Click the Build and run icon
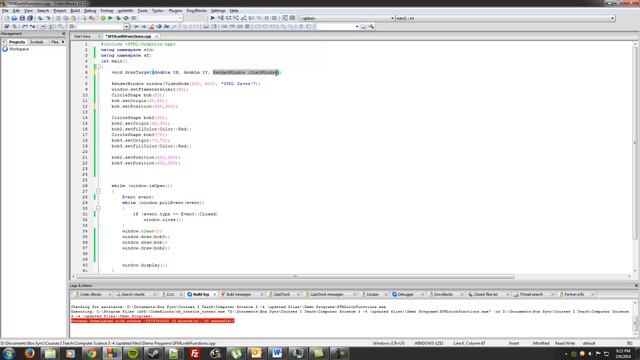 point(118,18)
